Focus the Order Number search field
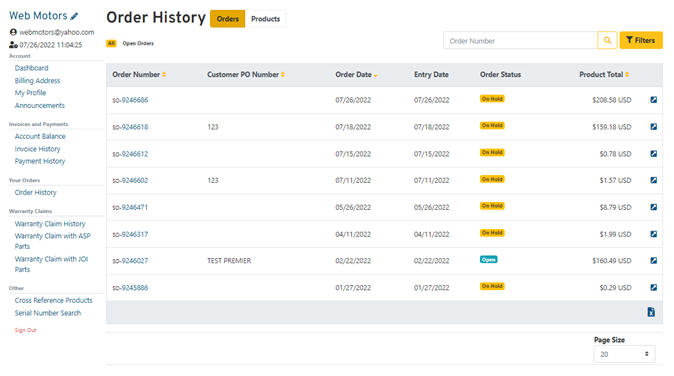Screen dimensions: 674x376 (x=520, y=41)
